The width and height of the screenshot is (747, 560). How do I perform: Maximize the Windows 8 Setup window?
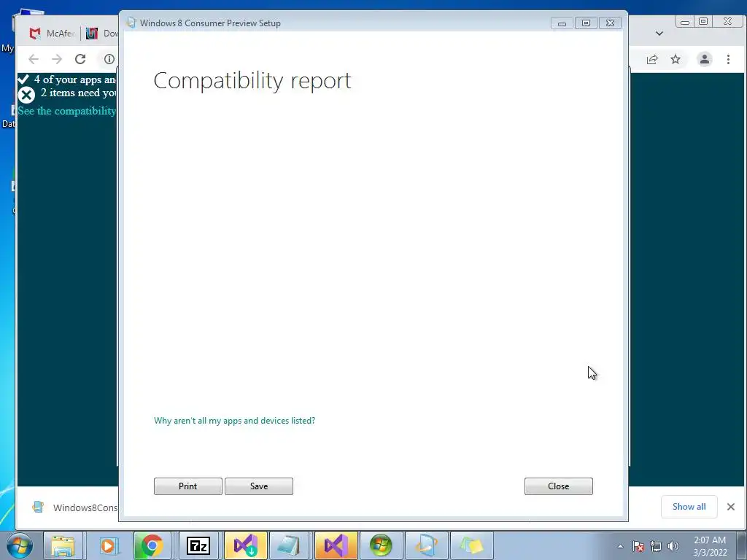point(586,23)
